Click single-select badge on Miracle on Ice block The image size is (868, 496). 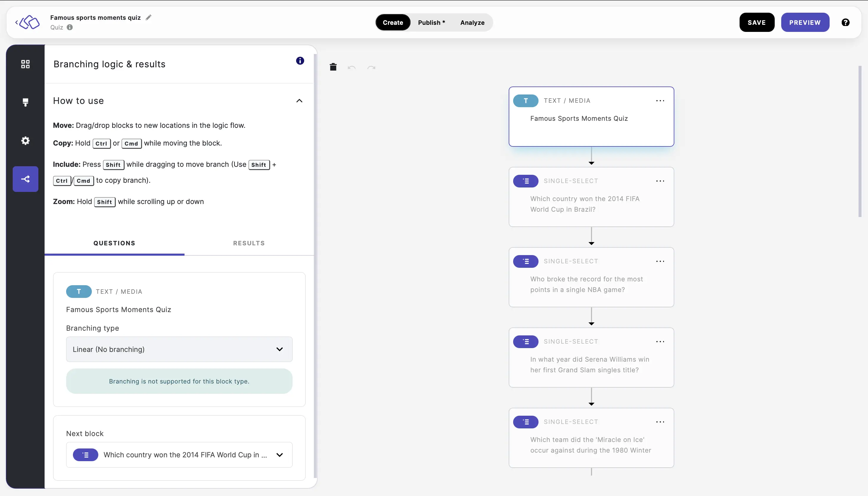526,422
